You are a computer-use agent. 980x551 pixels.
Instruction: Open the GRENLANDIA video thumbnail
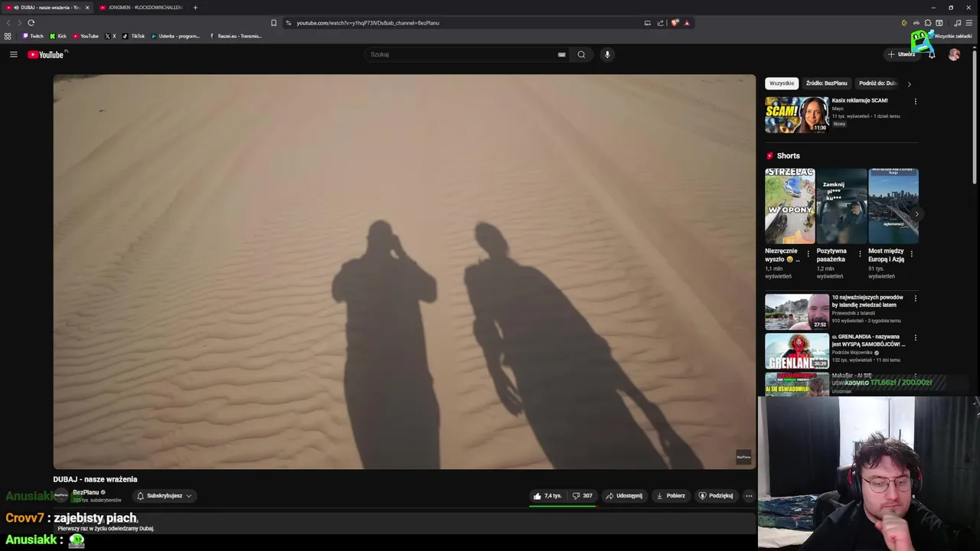(x=797, y=351)
